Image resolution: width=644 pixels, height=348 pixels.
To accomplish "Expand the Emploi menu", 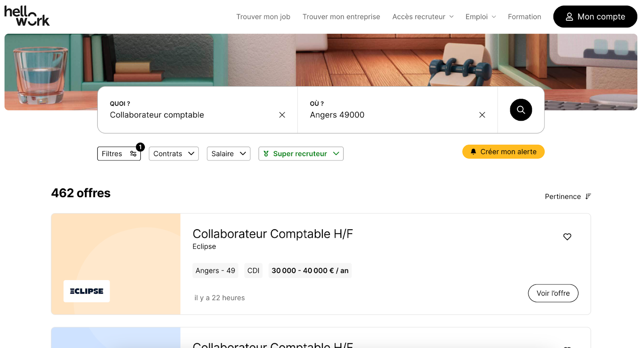I will click(481, 17).
